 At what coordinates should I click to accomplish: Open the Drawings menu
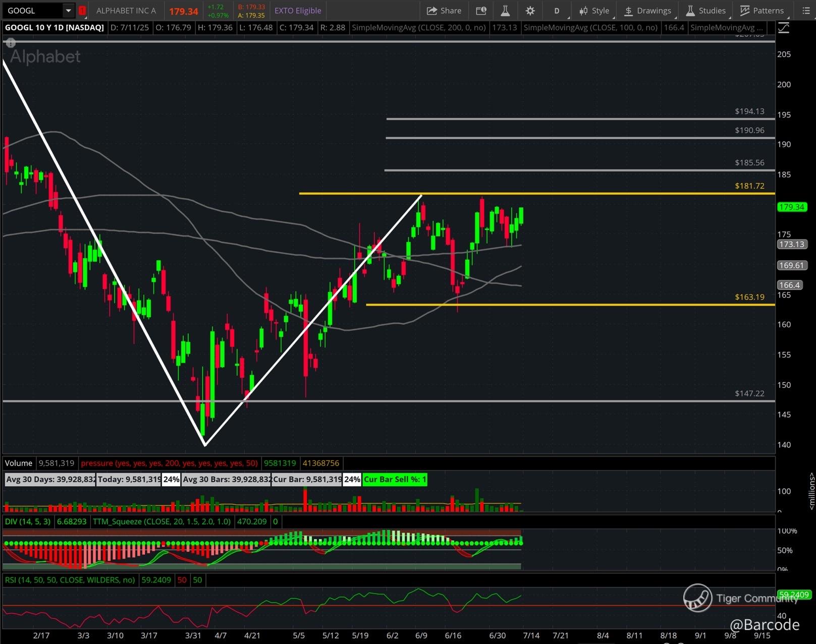(x=648, y=11)
